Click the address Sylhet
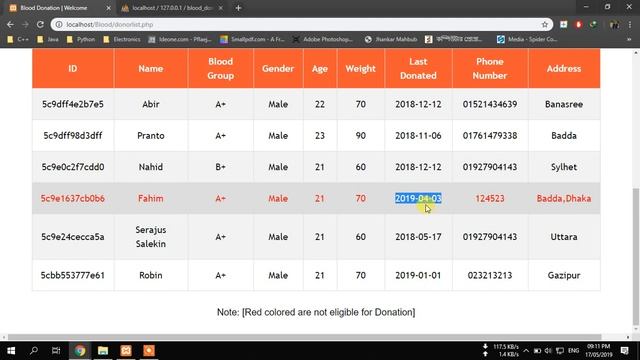This screenshot has width=640, height=360. [564, 167]
